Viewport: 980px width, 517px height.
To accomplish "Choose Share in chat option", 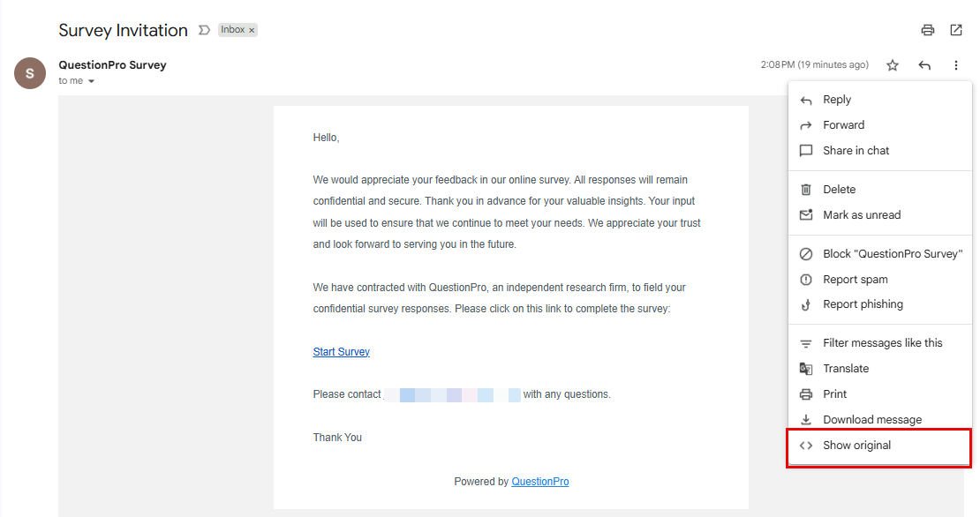I will [856, 151].
